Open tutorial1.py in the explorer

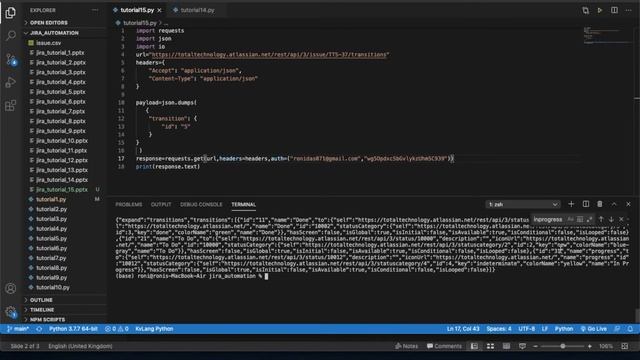click(x=51, y=200)
